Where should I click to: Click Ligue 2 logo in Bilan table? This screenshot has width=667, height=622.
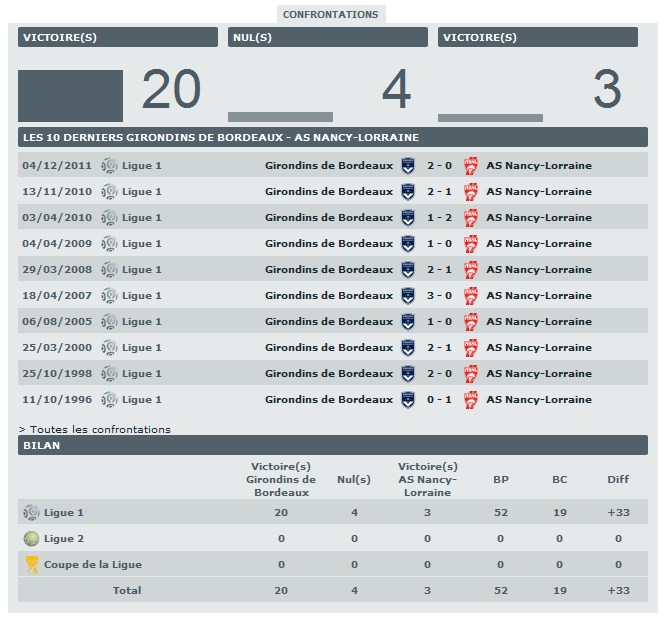(x=32, y=539)
